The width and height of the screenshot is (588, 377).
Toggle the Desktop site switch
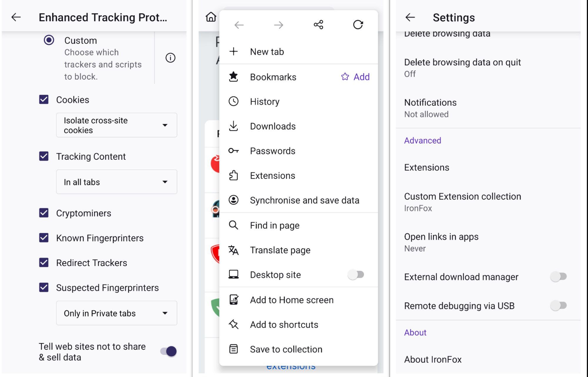coord(356,275)
